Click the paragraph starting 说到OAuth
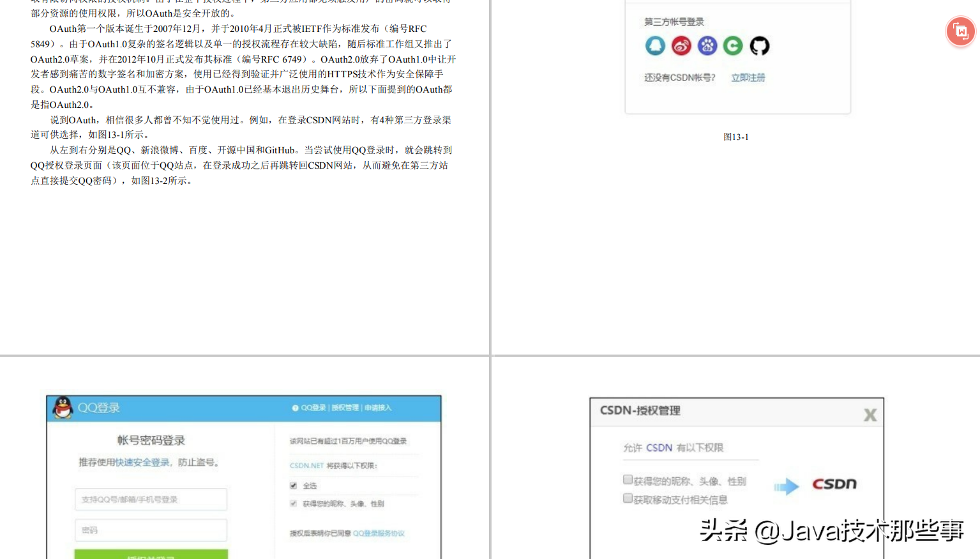This screenshot has width=980, height=559. (241, 127)
